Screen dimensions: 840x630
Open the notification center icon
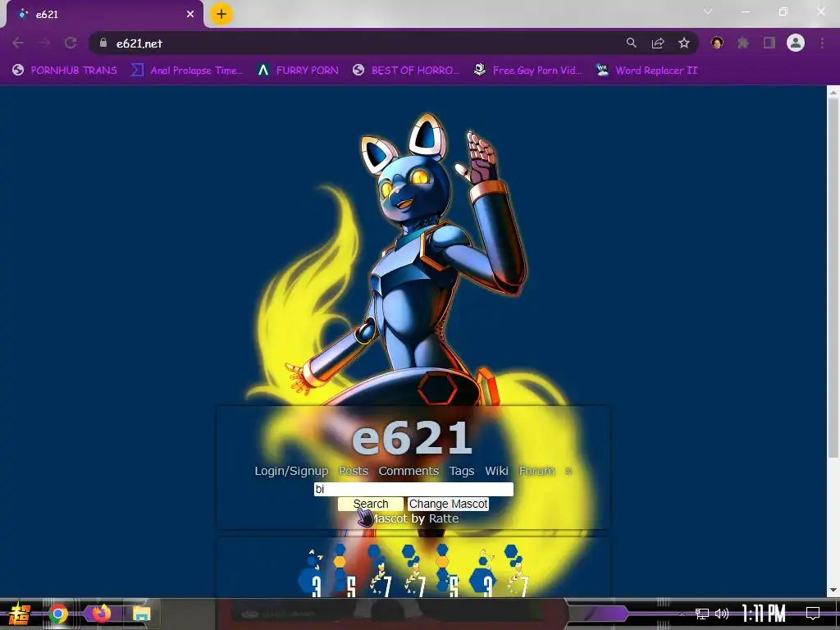pyautogui.click(x=813, y=614)
